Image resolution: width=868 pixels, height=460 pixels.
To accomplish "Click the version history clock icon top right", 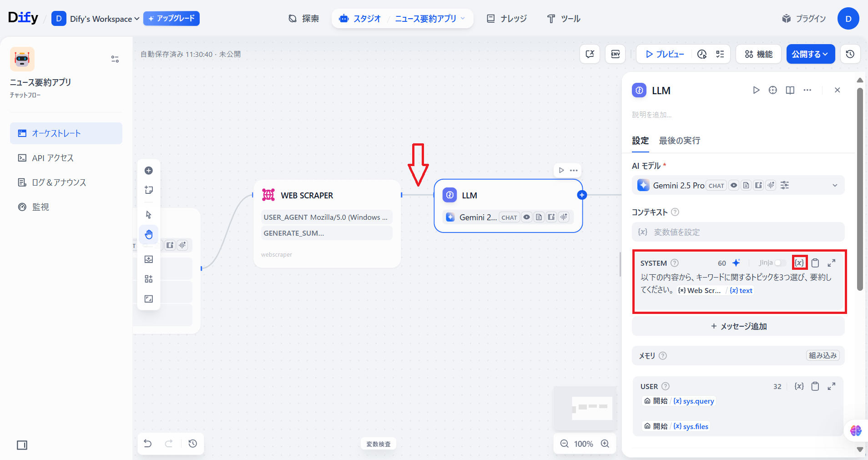I will coord(850,54).
